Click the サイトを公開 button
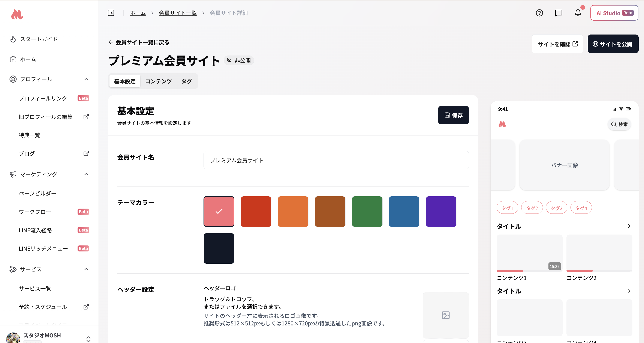644x343 pixels. pyautogui.click(x=613, y=44)
